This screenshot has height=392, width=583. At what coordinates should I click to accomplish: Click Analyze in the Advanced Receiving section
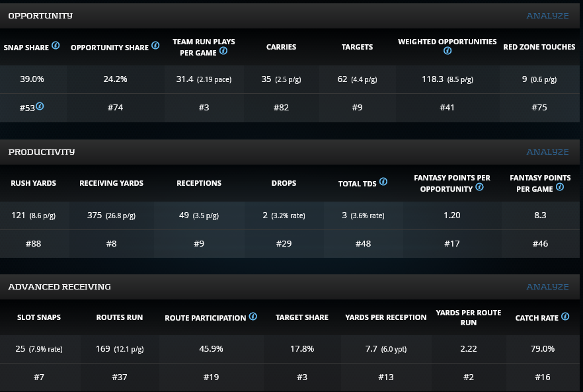click(547, 287)
